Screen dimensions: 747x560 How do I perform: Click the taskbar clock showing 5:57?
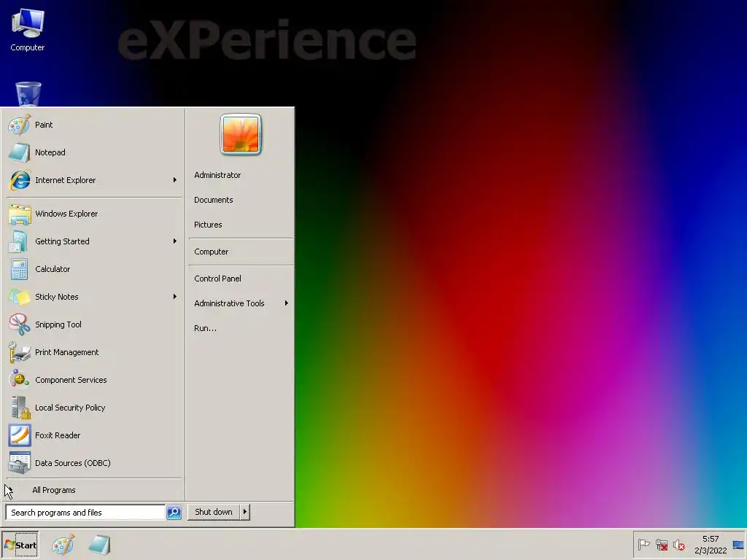tap(711, 545)
